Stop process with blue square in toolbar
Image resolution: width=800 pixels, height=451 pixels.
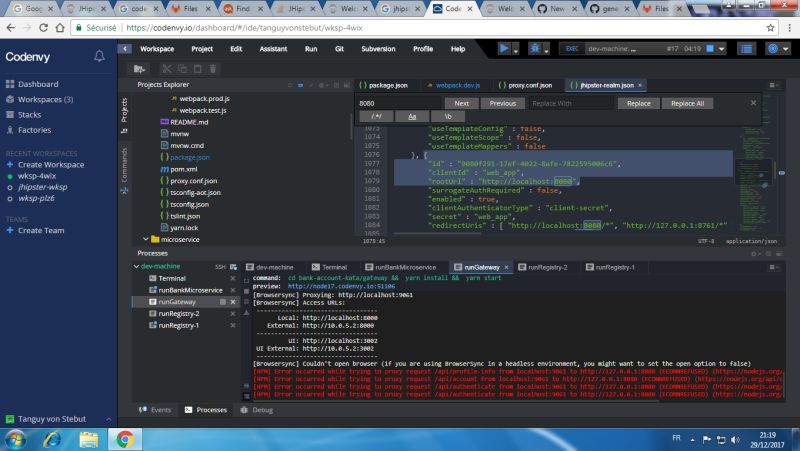[710, 48]
